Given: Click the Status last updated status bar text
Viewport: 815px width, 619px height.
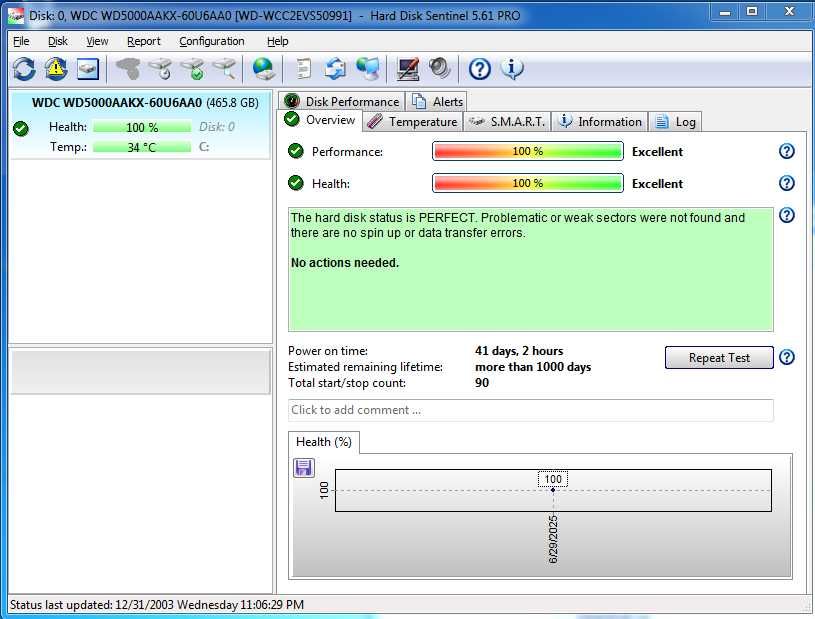Looking at the screenshot, I should (156, 605).
